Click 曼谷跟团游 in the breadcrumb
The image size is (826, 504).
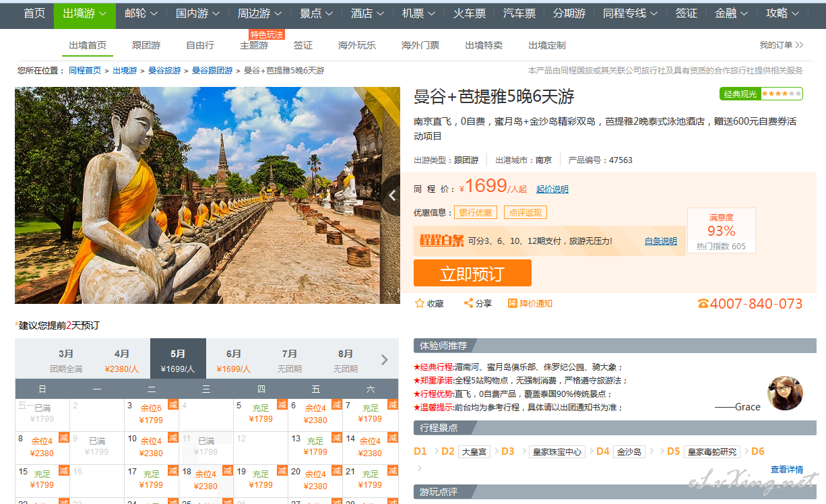212,70
